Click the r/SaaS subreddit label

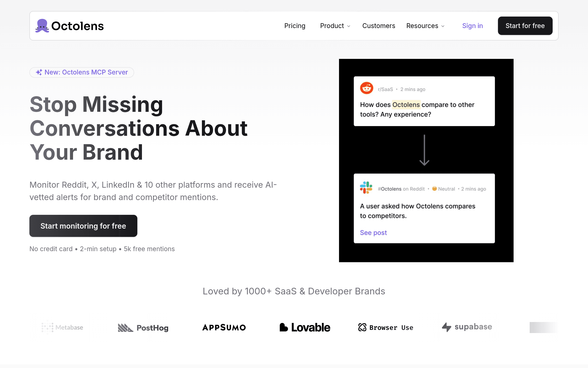click(x=385, y=89)
